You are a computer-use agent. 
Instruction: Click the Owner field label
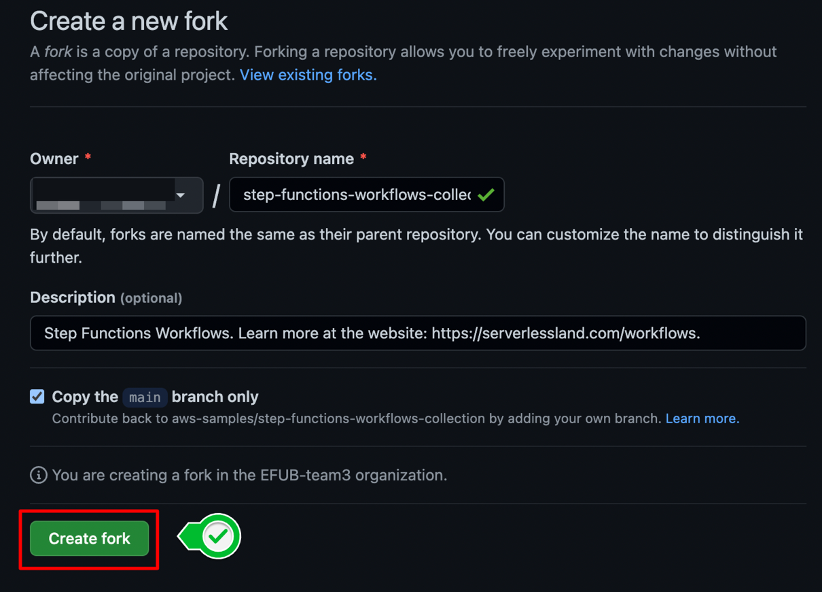pyautogui.click(x=54, y=159)
